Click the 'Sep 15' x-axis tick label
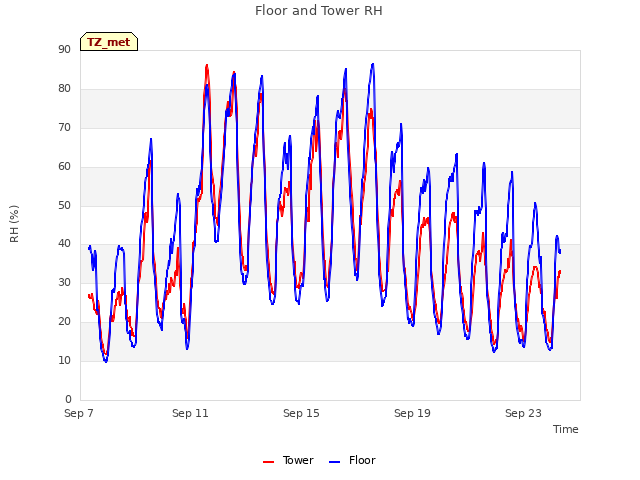The image size is (640, 480). pyautogui.click(x=301, y=413)
